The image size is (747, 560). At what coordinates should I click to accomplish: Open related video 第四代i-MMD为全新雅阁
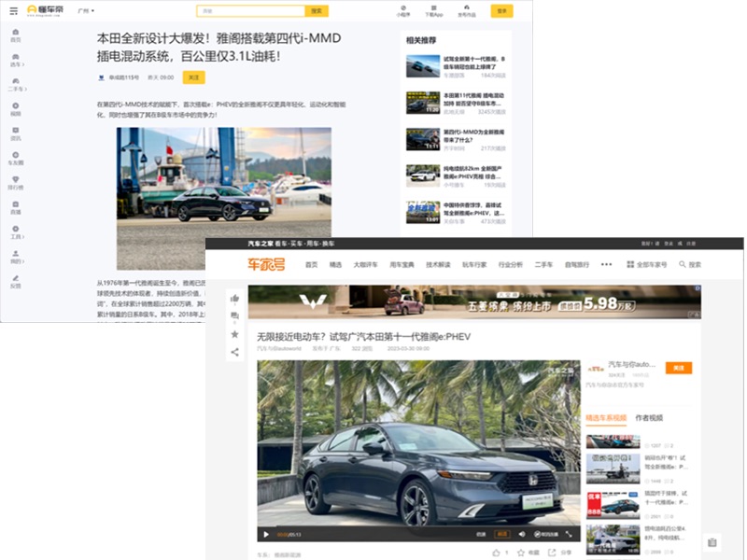(x=456, y=139)
